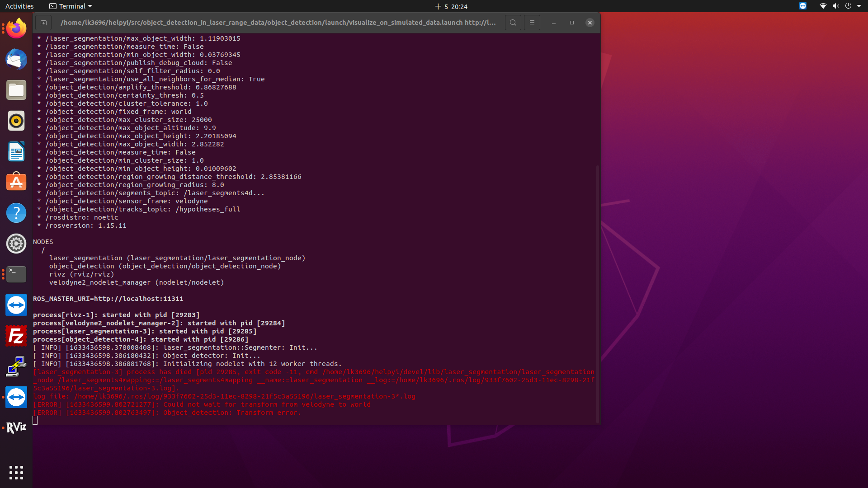Click the velodyne2_nodelet_manager-2 process line
The width and height of the screenshot is (868, 488).
coord(159,323)
